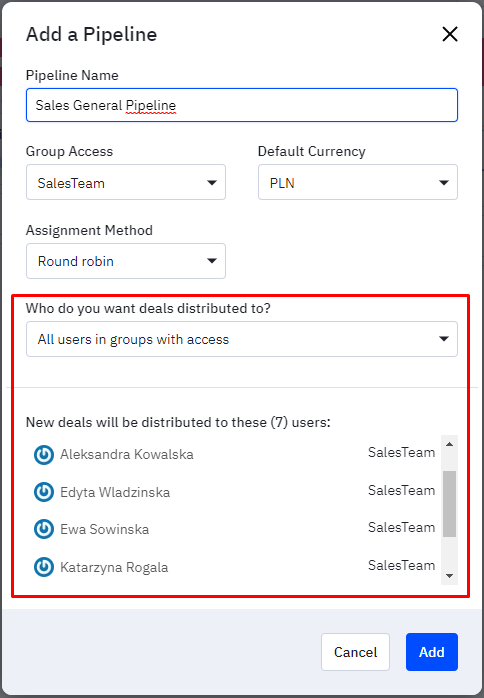Select Ewa Sowinska in the user list
Image resolution: width=484 pixels, height=698 pixels.
coord(105,529)
